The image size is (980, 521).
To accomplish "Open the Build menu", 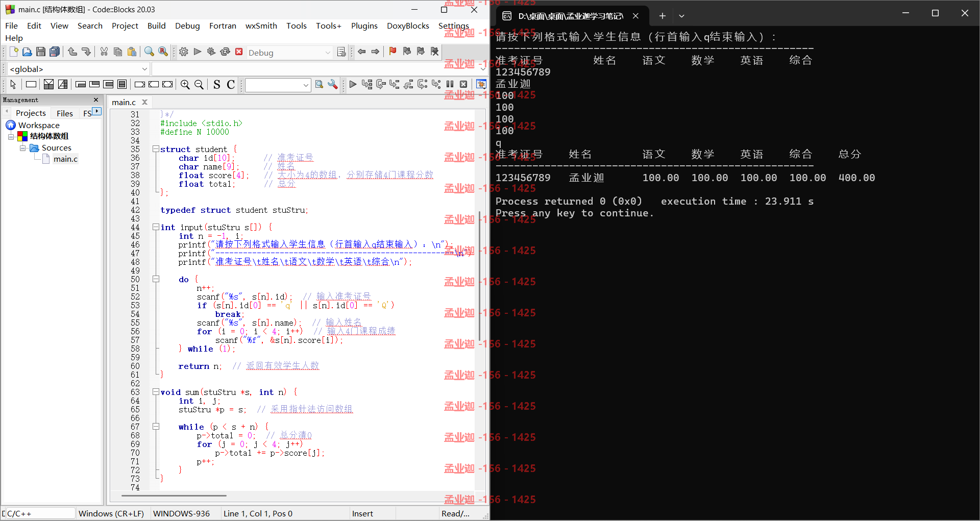I will [x=156, y=26].
